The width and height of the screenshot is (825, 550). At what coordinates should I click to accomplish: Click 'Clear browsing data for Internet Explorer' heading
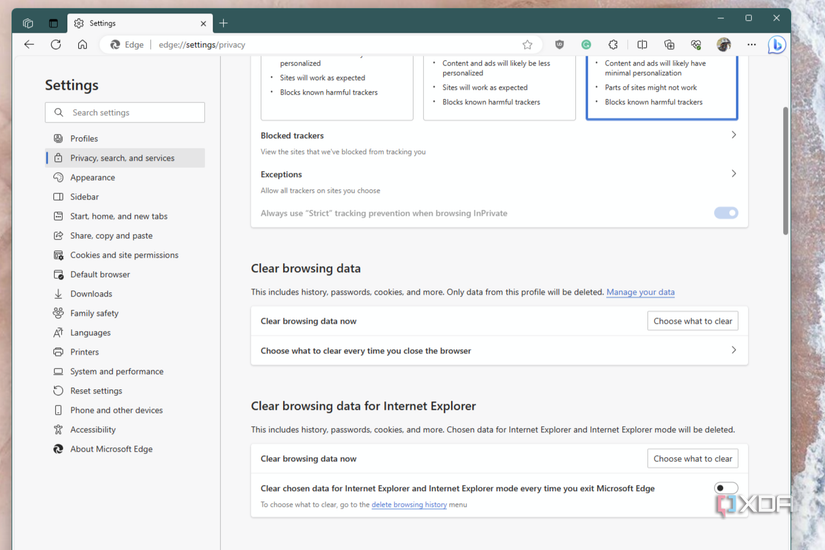point(363,406)
